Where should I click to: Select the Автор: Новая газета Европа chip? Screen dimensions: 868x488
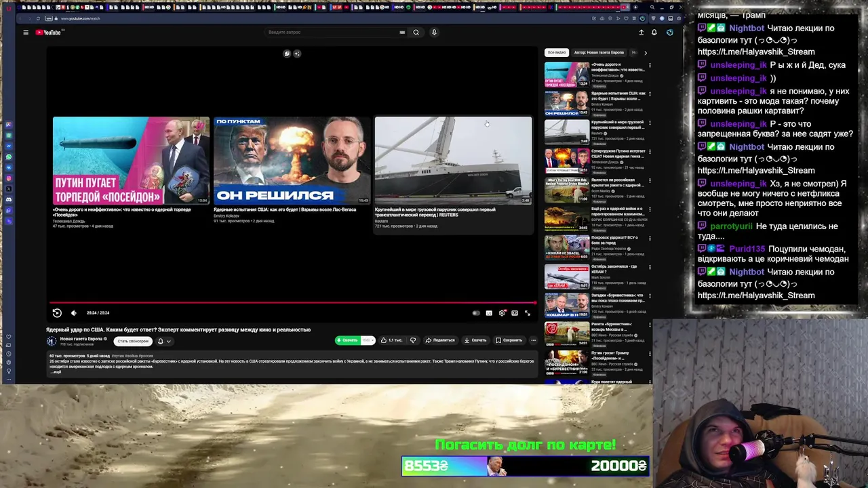click(x=599, y=52)
